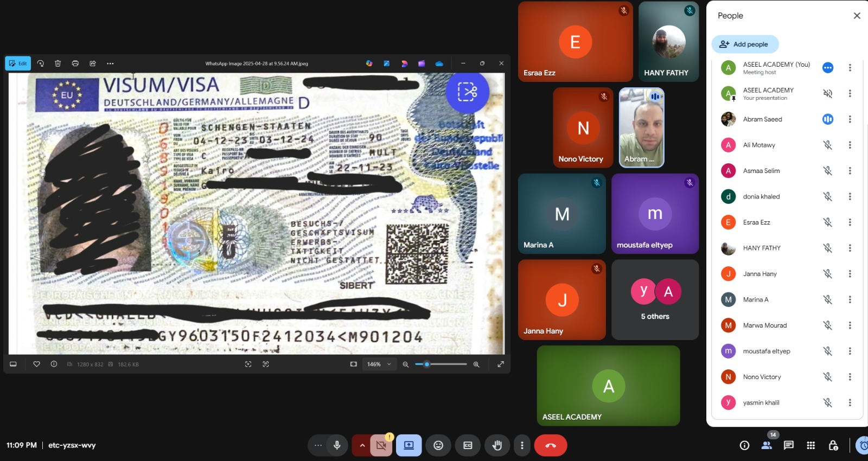This screenshot has width=868, height=461.
Task: Click the zoom in magnifier icon
Action: pos(476,364)
